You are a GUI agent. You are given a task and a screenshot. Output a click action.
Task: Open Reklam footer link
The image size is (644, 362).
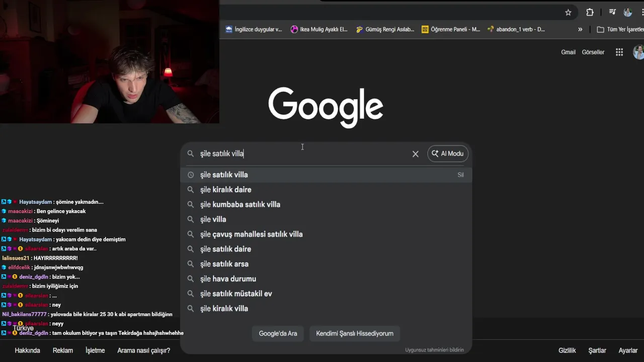tap(63, 350)
